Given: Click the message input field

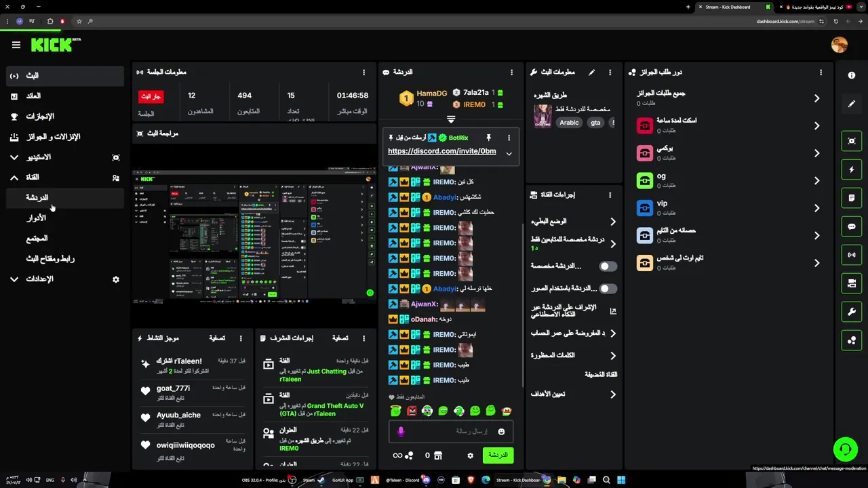Looking at the screenshot, I should 451,431.
